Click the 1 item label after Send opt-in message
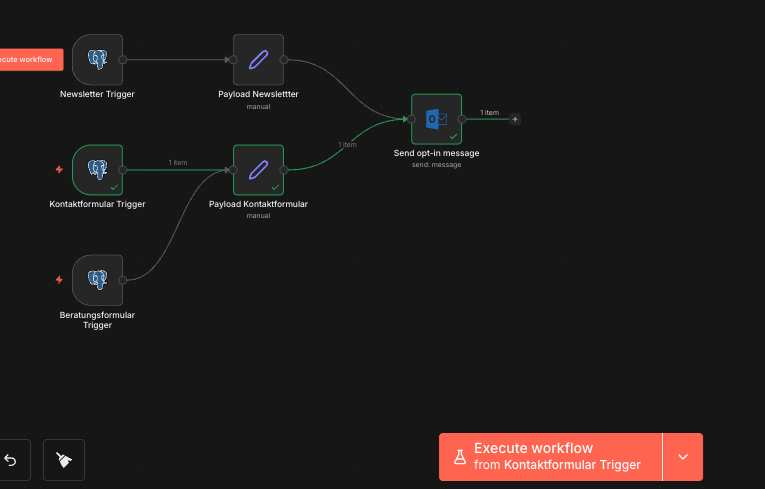 [x=489, y=113]
